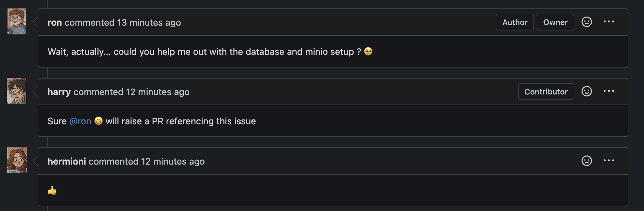Open harry's username link in comment header
The image size is (644, 211).
pos(59,92)
